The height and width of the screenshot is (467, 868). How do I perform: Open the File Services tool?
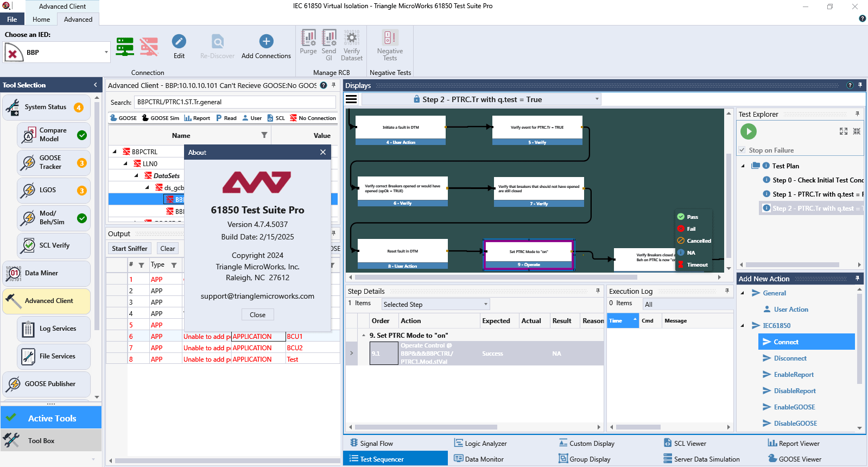(54, 356)
